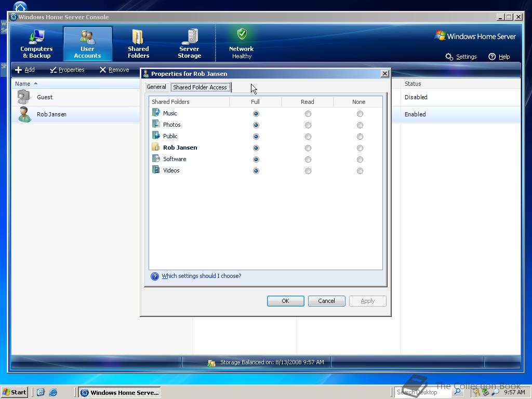
Task: Set Music folder access to Read
Action: (308, 114)
